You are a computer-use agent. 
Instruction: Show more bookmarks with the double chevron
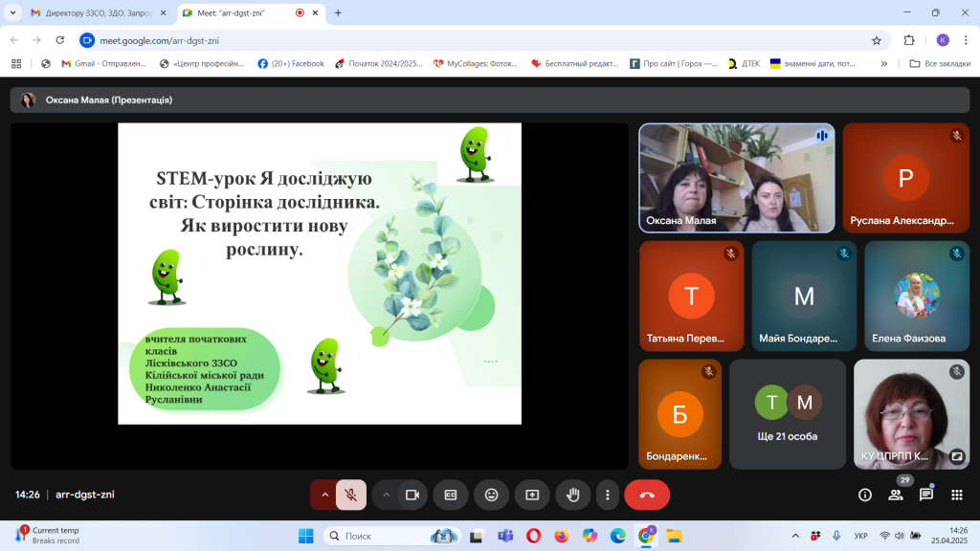click(x=883, y=64)
